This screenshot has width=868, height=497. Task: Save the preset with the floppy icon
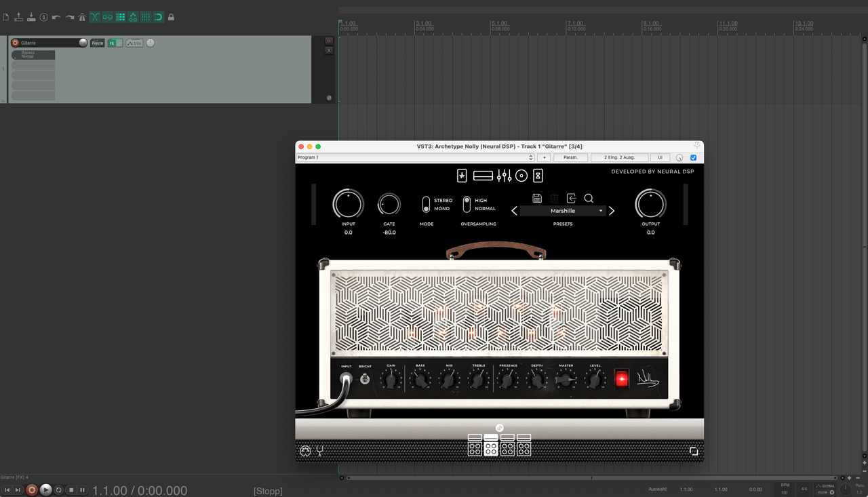(537, 198)
